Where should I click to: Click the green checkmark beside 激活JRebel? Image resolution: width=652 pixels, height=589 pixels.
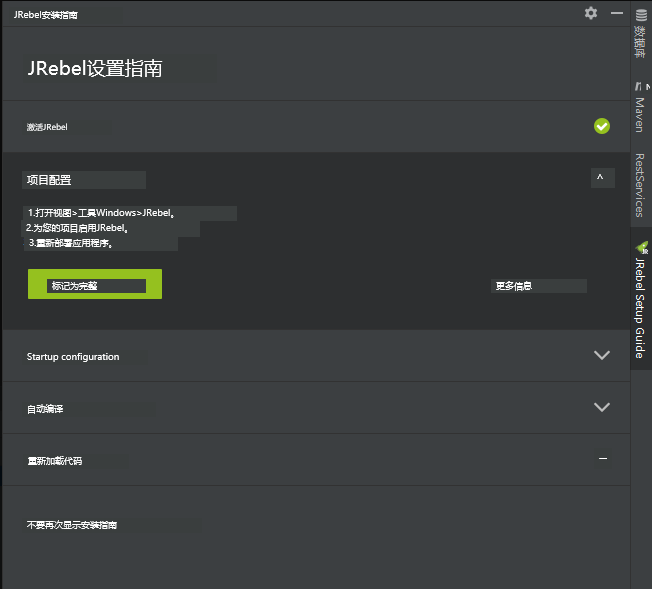tap(602, 126)
